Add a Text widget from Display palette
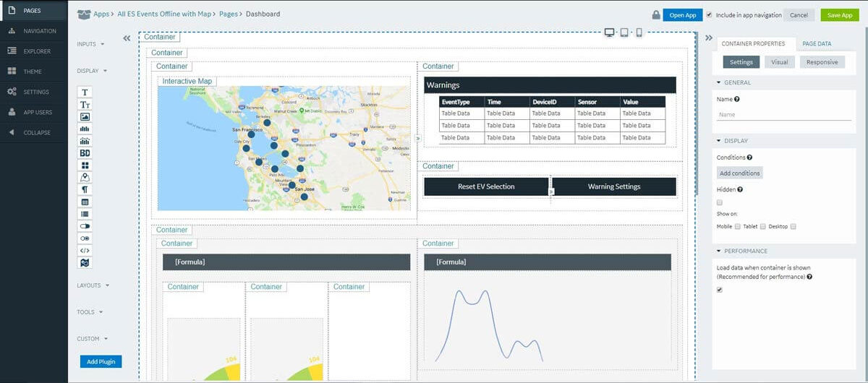Image resolution: width=868 pixels, height=383 pixels. pyautogui.click(x=85, y=92)
